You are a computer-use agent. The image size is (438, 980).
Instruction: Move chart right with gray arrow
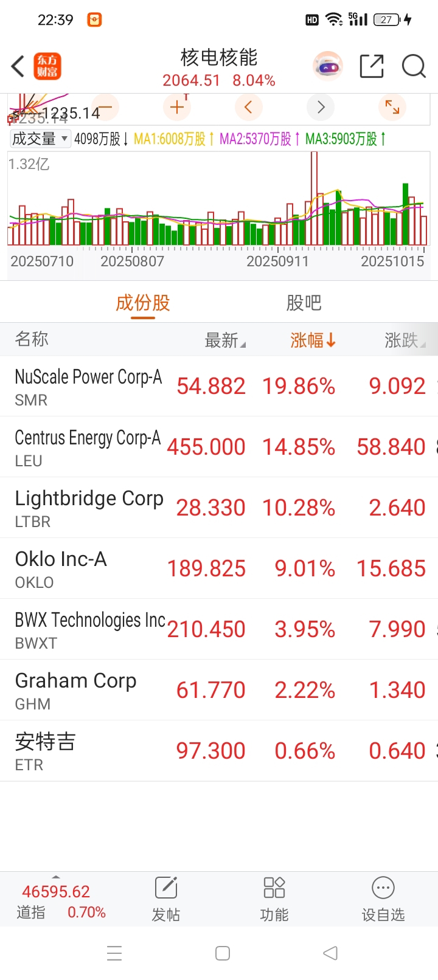coord(321,108)
